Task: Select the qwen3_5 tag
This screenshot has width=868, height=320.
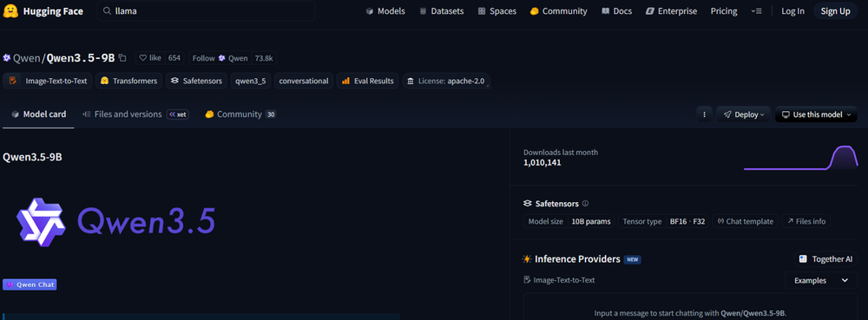Action: (250, 81)
